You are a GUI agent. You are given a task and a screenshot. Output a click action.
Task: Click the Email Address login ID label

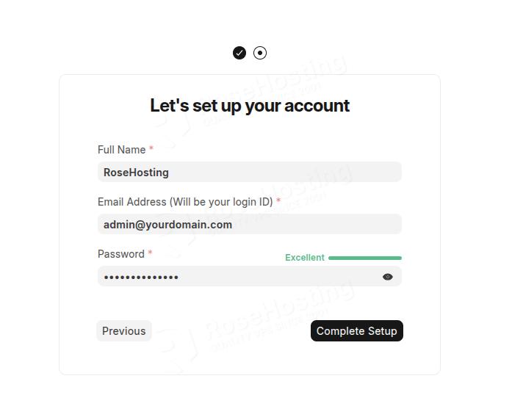point(185,202)
